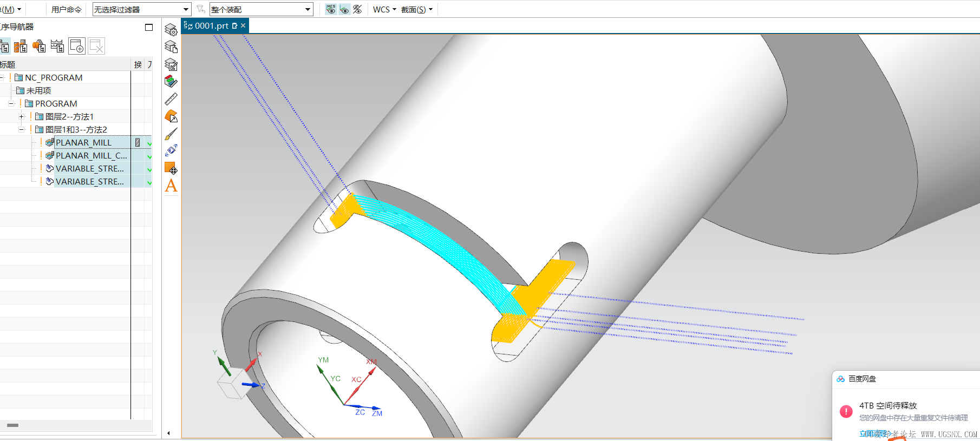Open the entire assembly scope dropdown
Screen dimensions: 980x441
click(x=262, y=9)
